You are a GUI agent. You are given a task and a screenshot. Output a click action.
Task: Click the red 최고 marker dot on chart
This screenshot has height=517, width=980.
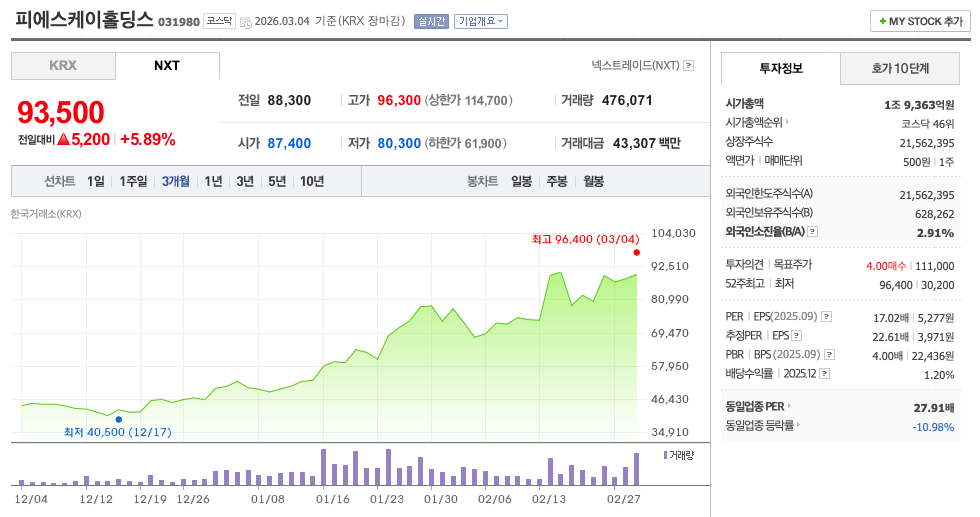tap(636, 253)
